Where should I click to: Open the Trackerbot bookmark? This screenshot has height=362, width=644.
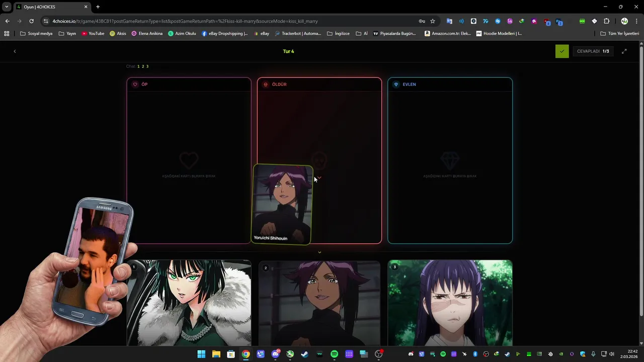(x=298, y=34)
